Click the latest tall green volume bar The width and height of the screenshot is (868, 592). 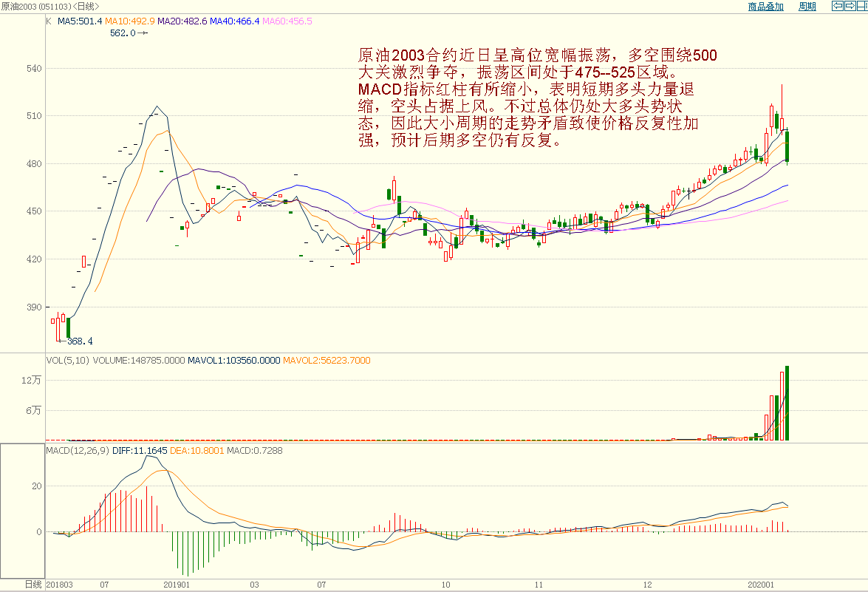coord(787,403)
